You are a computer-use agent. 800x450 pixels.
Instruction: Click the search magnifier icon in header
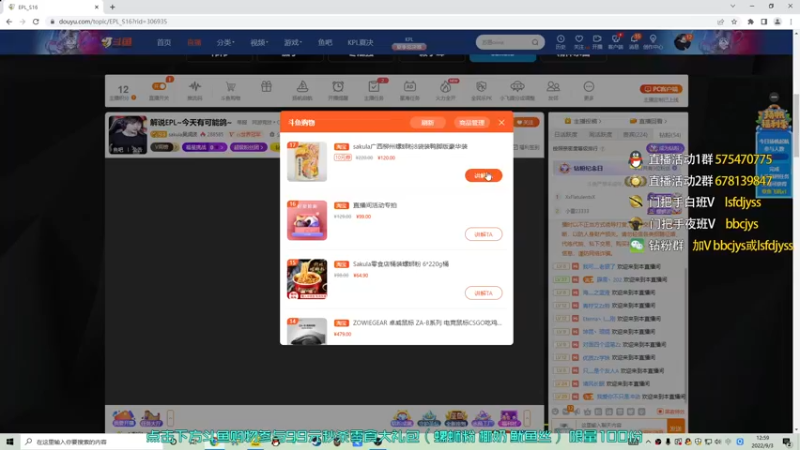pos(535,42)
